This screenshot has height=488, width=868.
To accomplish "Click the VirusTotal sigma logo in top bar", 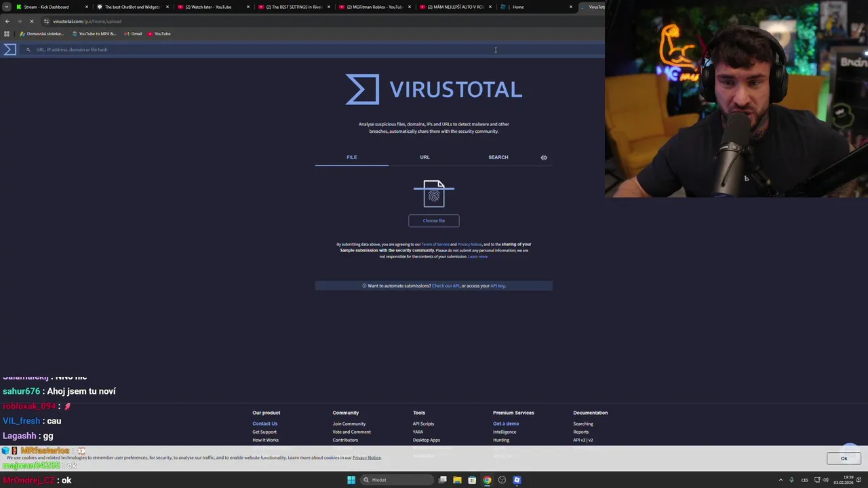I will (9, 49).
